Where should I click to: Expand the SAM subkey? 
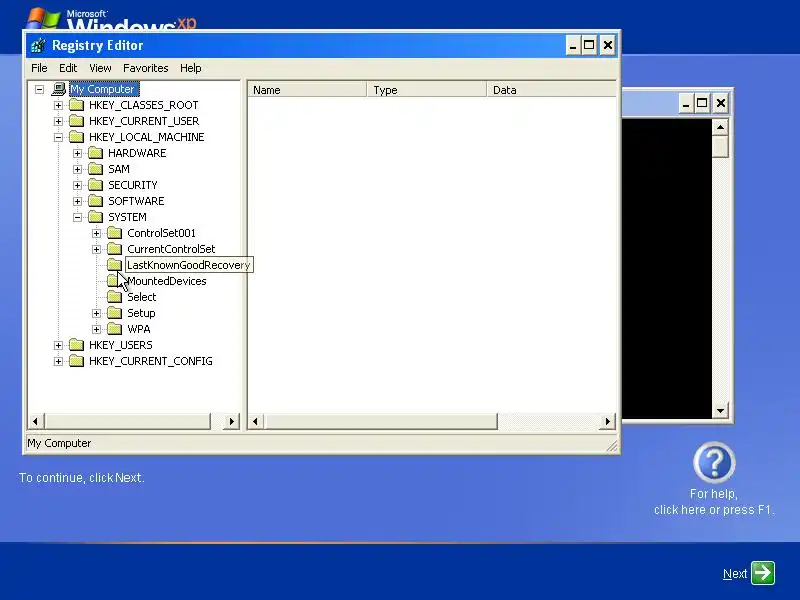[77, 169]
